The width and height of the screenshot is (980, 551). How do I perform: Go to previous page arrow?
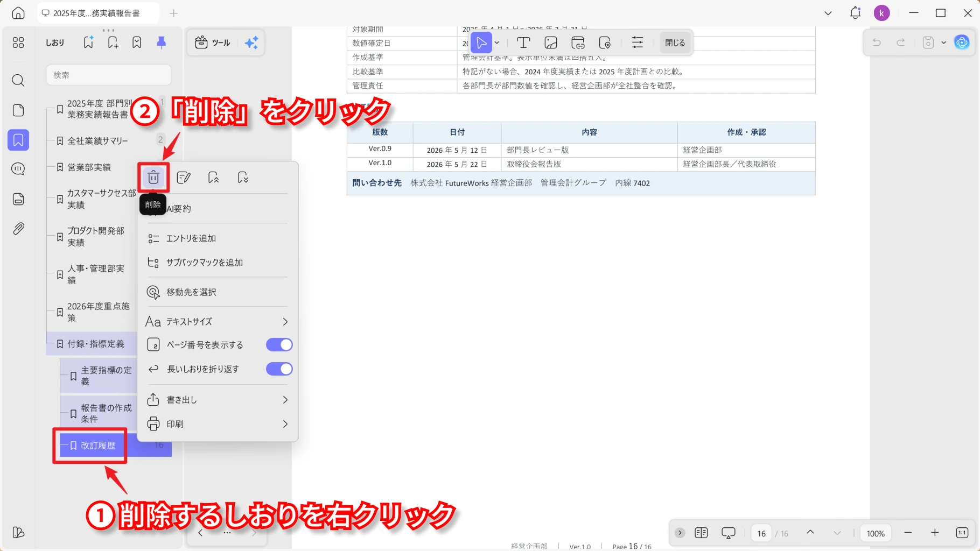tap(810, 533)
